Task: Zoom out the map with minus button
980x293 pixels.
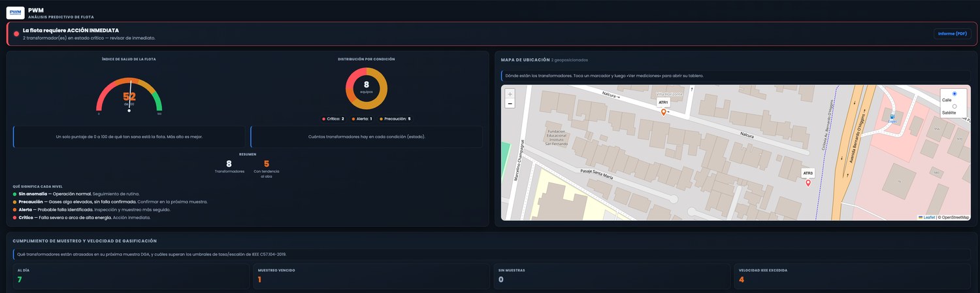Action: [x=510, y=104]
